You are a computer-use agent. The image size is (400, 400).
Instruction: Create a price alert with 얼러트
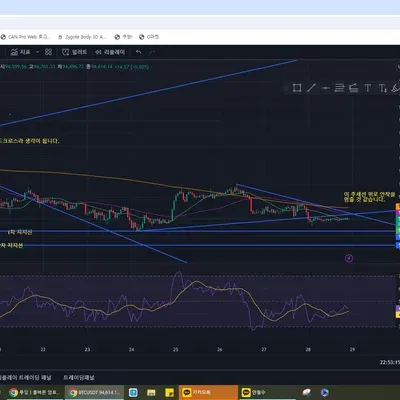[75, 52]
